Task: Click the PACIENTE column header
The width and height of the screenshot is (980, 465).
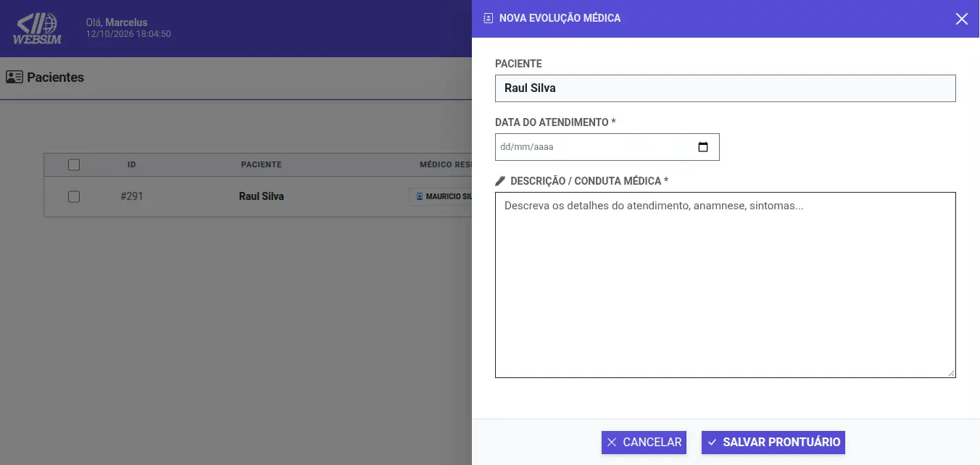Action: (262, 164)
